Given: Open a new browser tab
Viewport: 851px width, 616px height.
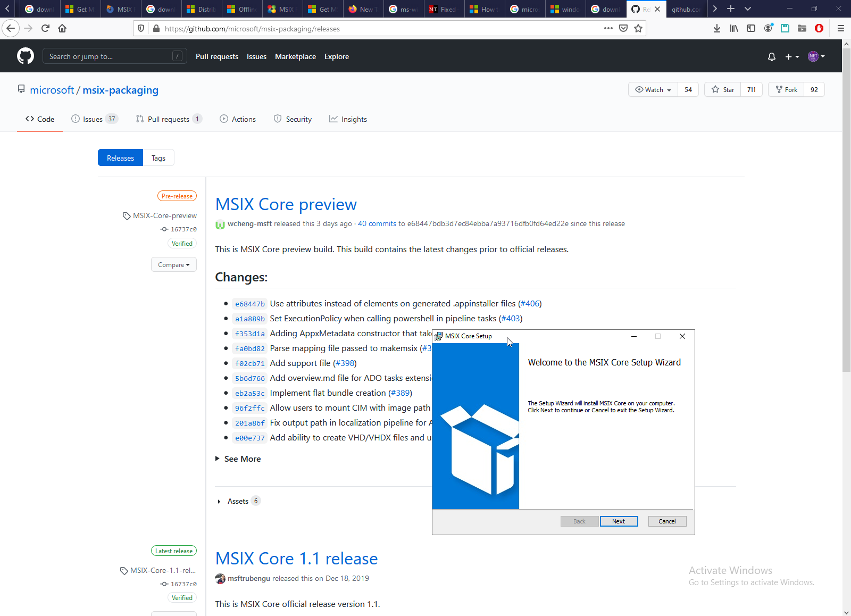Looking at the screenshot, I should point(731,9).
